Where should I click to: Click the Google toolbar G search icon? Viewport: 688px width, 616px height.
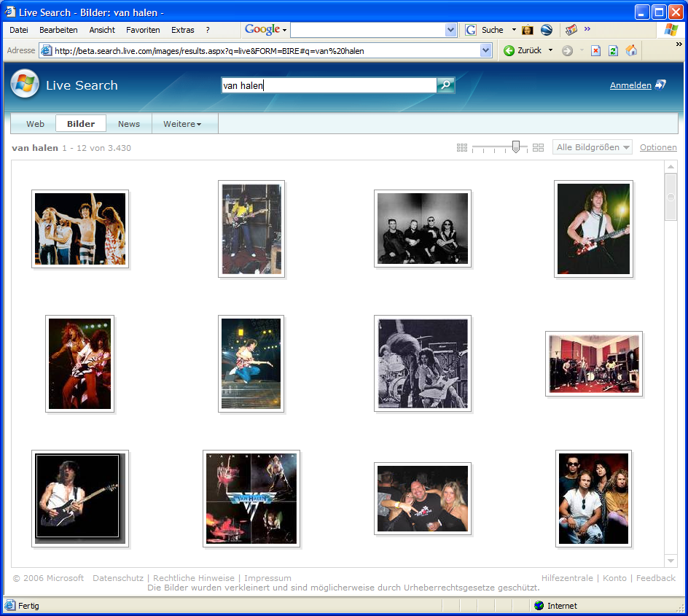click(471, 30)
